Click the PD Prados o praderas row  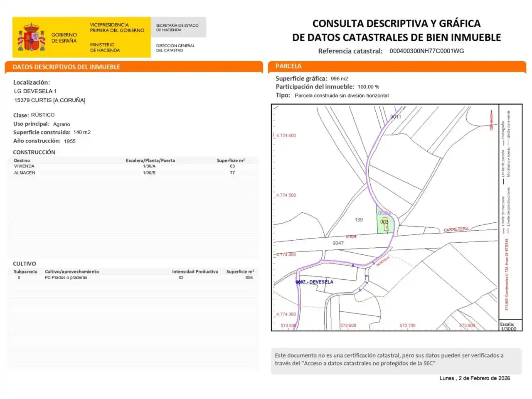(133, 278)
